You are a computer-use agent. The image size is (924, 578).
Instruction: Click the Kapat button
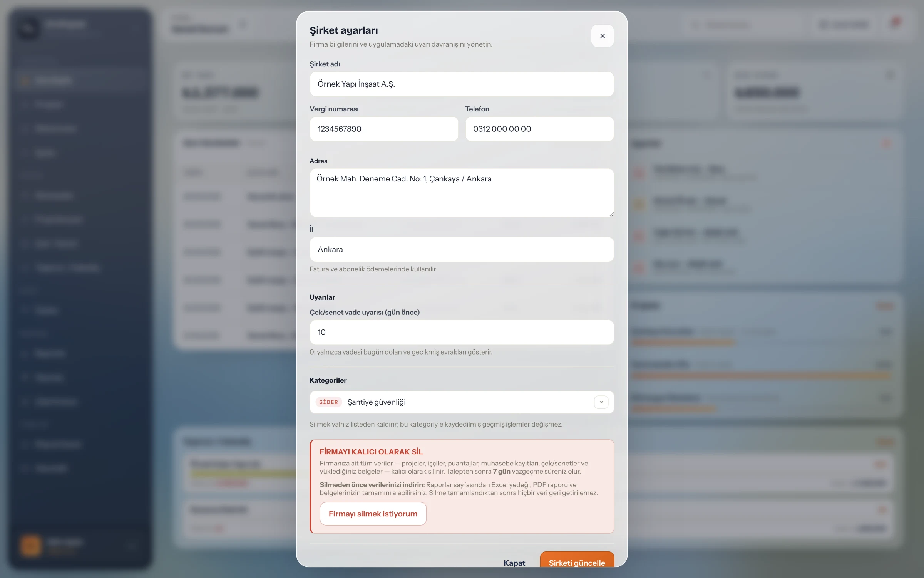coord(514,563)
